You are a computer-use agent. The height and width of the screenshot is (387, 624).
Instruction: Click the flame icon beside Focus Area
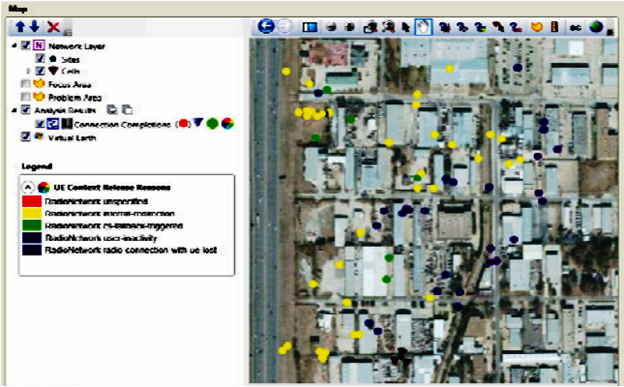[39, 84]
